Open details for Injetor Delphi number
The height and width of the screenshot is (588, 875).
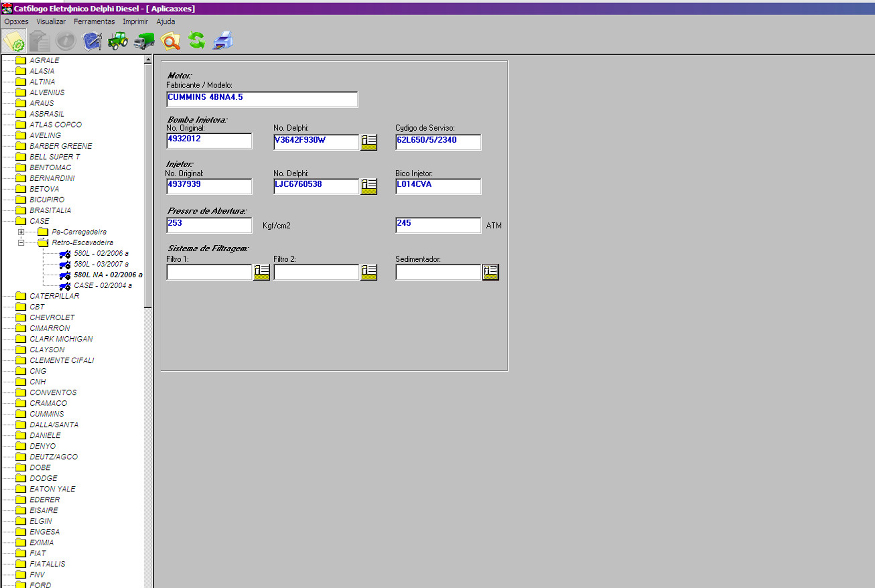369,186
